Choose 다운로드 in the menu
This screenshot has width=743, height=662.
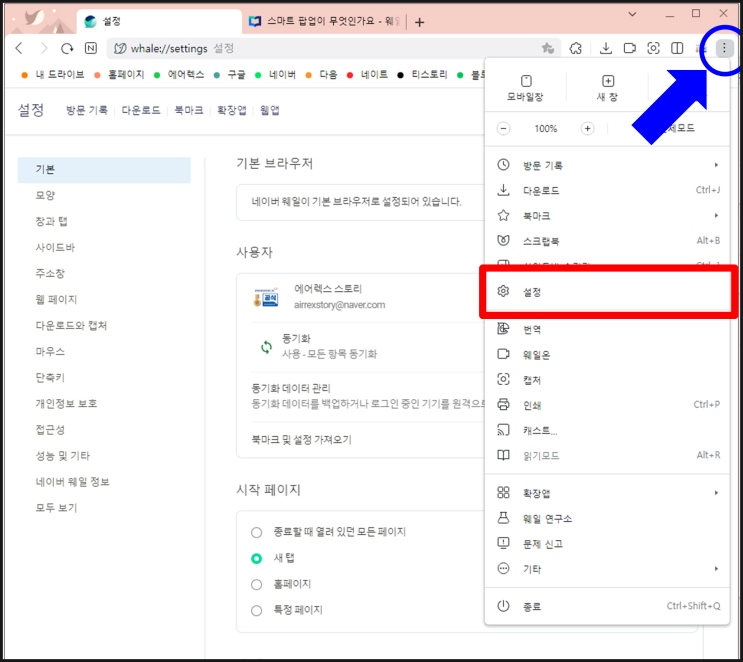tap(607, 190)
